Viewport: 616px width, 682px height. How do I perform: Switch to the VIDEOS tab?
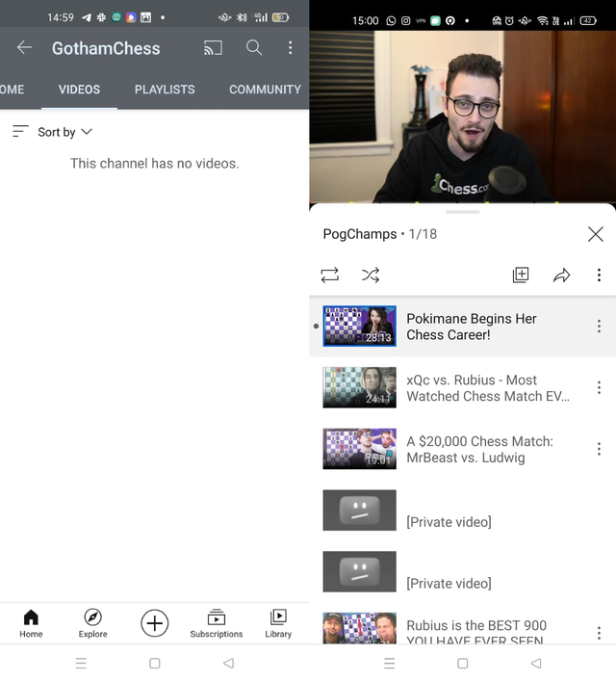coord(79,90)
